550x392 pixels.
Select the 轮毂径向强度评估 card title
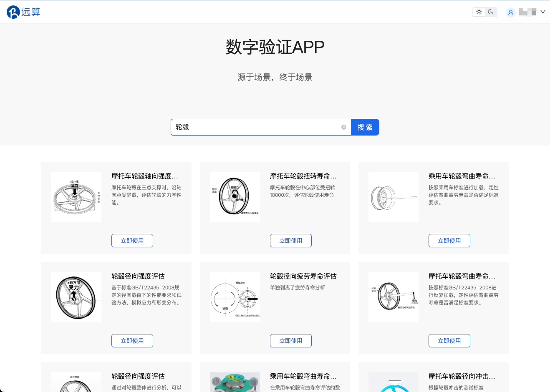[138, 276]
